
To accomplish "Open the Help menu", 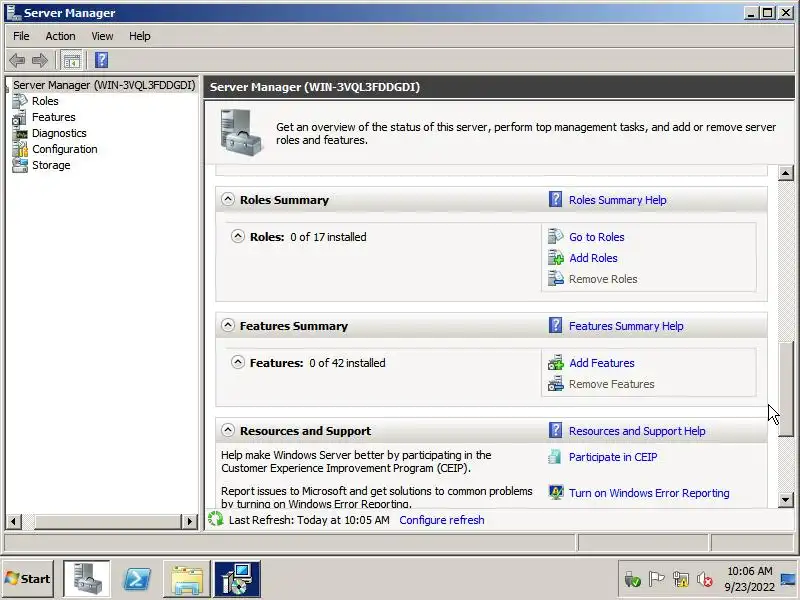I will pos(139,36).
